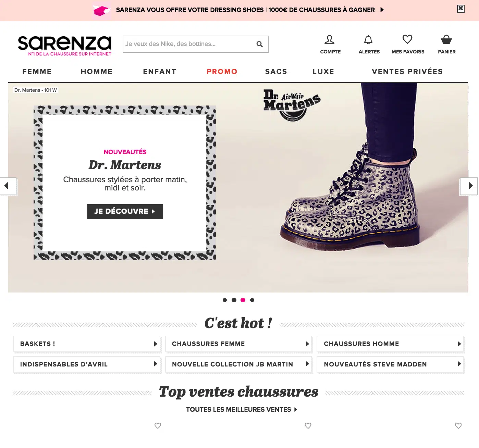Favorite the third top-selling product heart
Image resolution: width=479 pixels, height=448 pixels.
click(458, 426)
